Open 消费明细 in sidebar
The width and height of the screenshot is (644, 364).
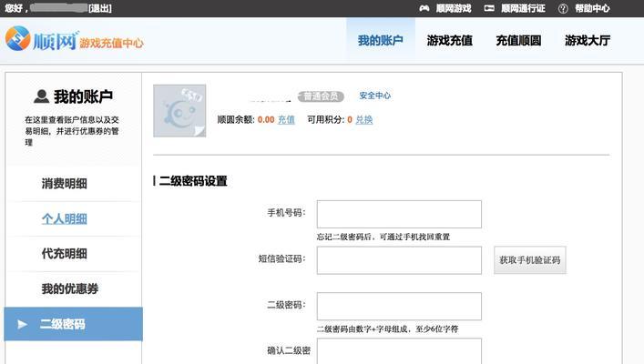pyautogui.click(x=64, y=184)
